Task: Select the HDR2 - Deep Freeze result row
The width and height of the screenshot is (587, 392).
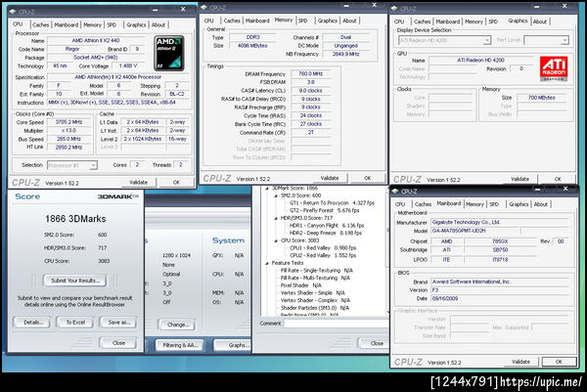Action: [x=326, y=233]
